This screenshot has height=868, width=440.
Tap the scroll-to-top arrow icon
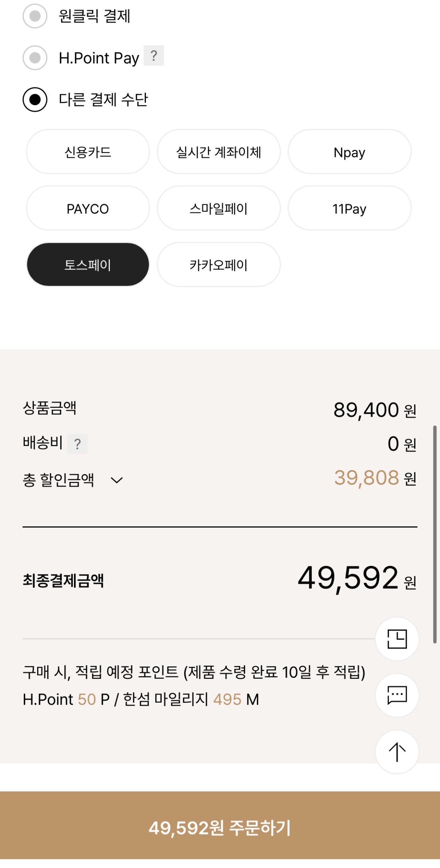pos(397,752)
